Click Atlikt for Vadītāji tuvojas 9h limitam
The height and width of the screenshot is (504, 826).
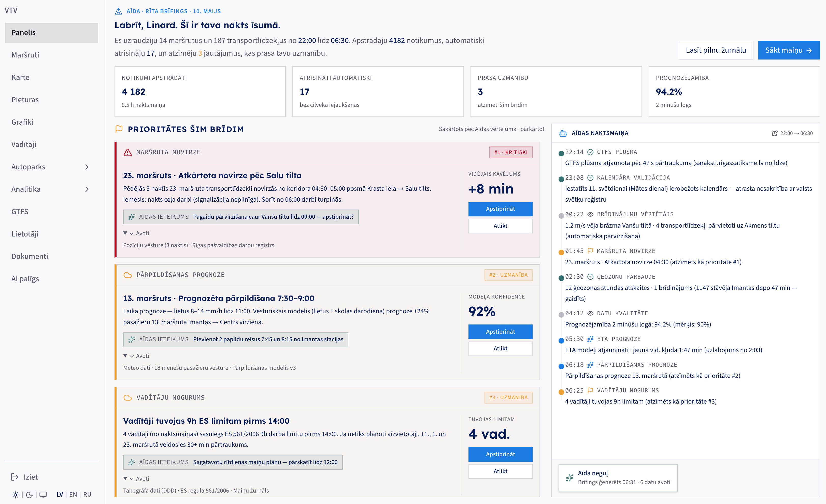pos(500,471)
